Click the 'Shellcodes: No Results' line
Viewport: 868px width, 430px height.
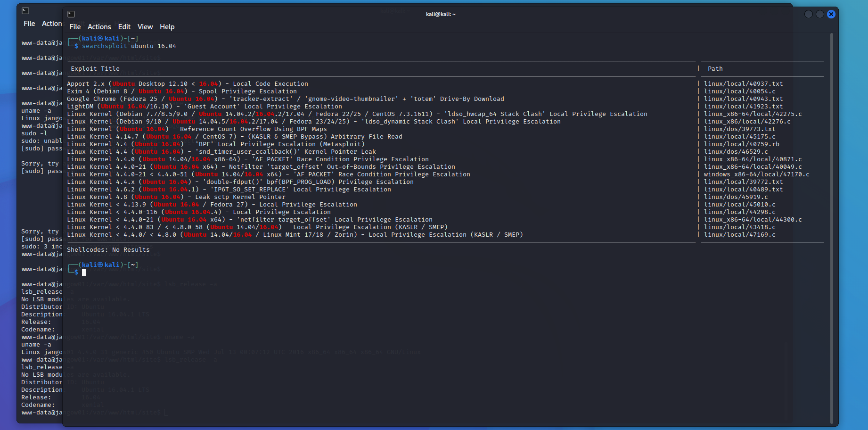[x=108, y=250]
